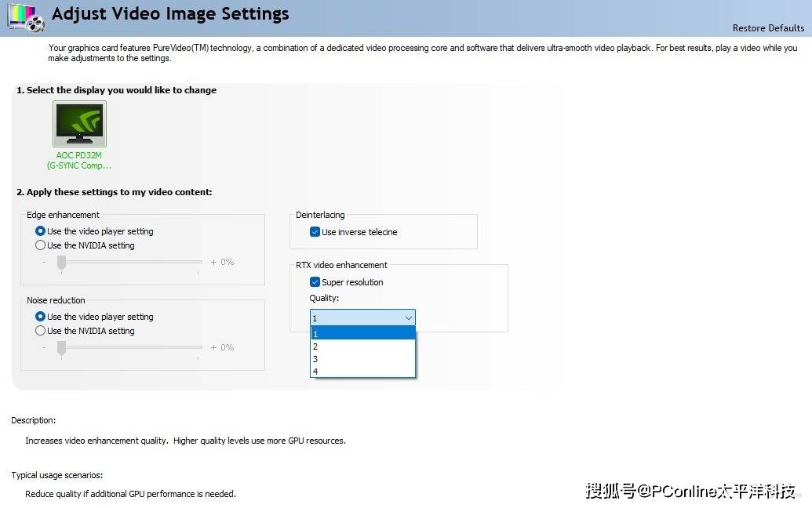Choose quality level 2 from list

coord(362,347)
